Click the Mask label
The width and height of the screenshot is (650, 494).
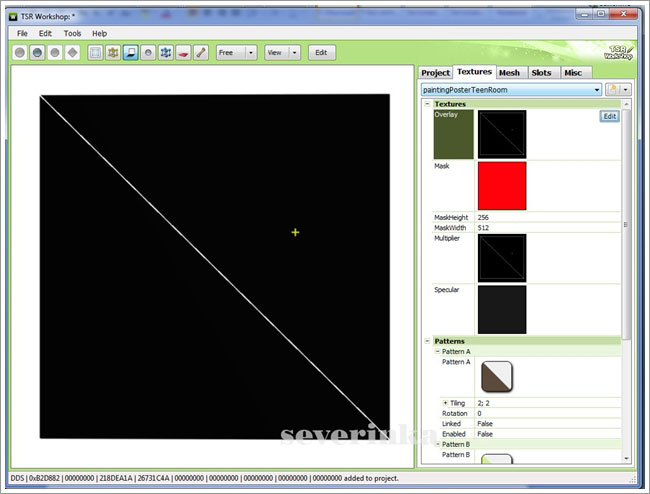[x=441, y=166]
